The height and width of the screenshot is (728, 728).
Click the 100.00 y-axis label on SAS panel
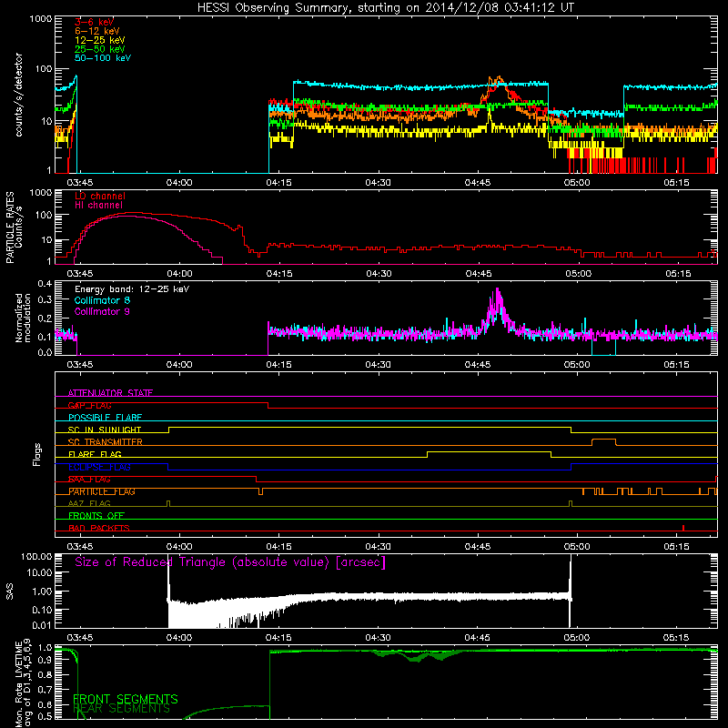pos(36,556)
